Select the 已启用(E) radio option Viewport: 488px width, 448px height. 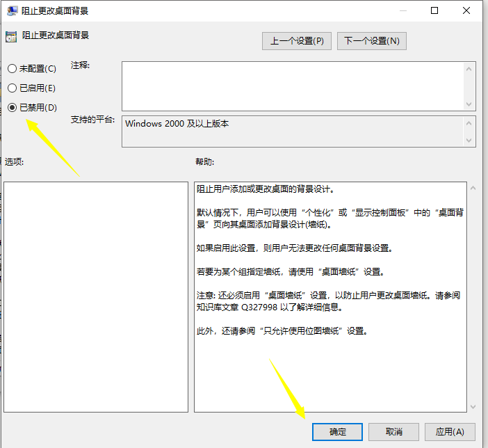12,88
